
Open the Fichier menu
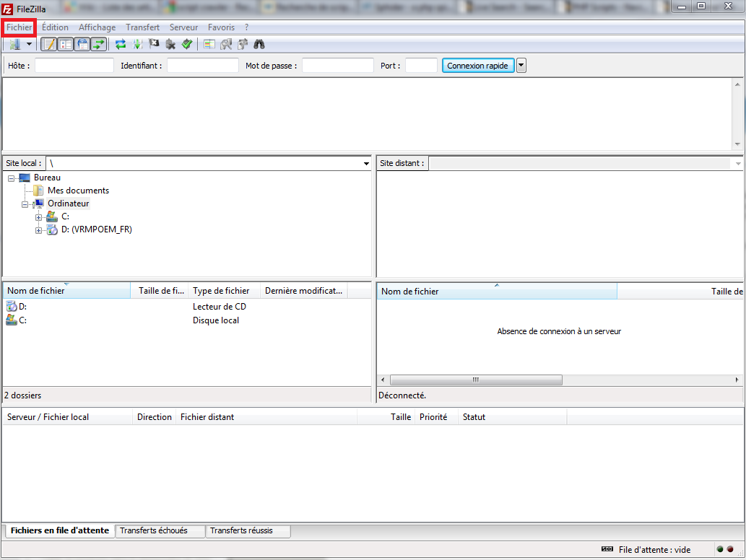click(19, 27)
